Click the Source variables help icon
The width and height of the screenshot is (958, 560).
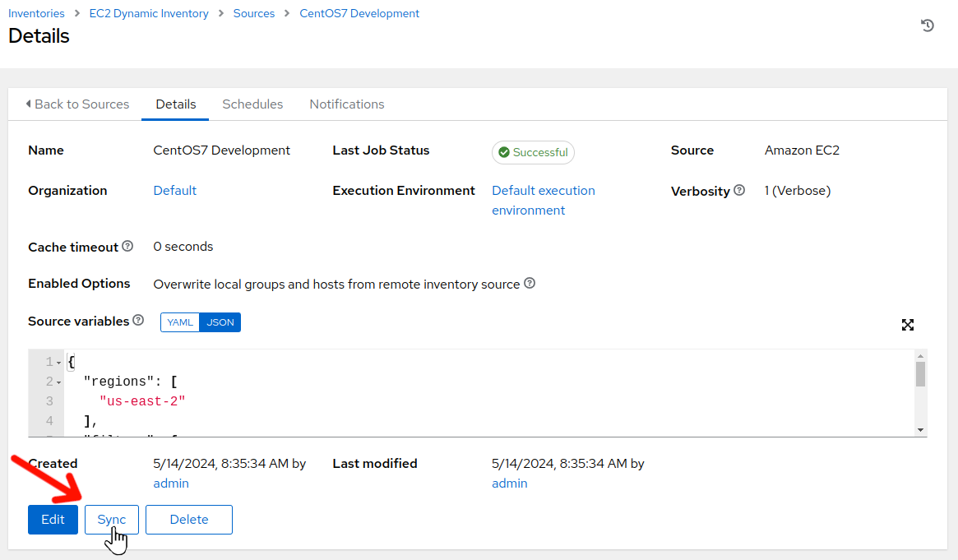click(138, 320)
